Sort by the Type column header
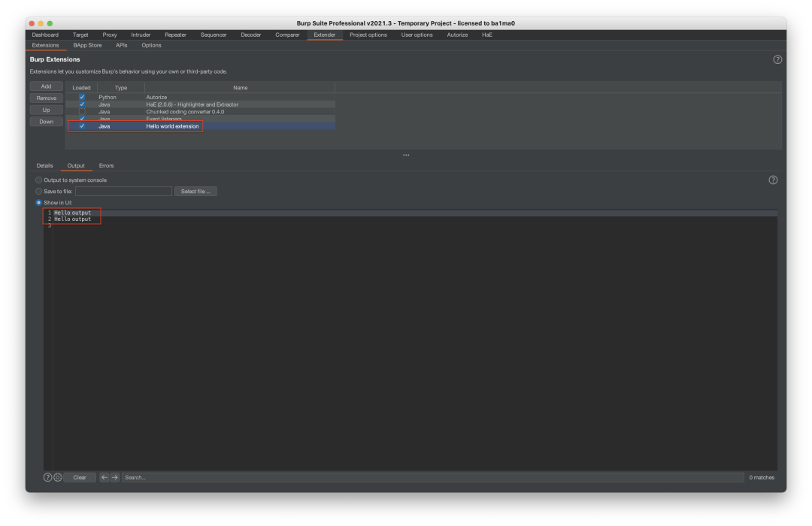The height and width of the screenshot is (526, 812). pos(121,87)
